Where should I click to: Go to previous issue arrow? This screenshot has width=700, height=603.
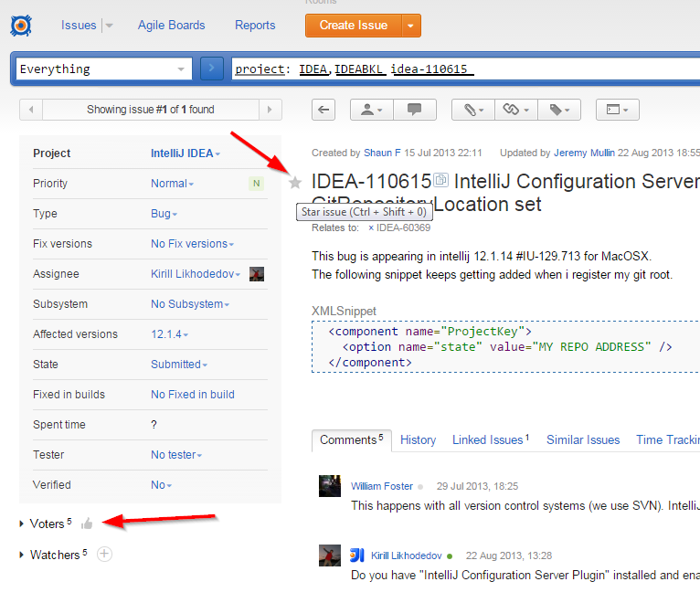[x=31, y=110]
